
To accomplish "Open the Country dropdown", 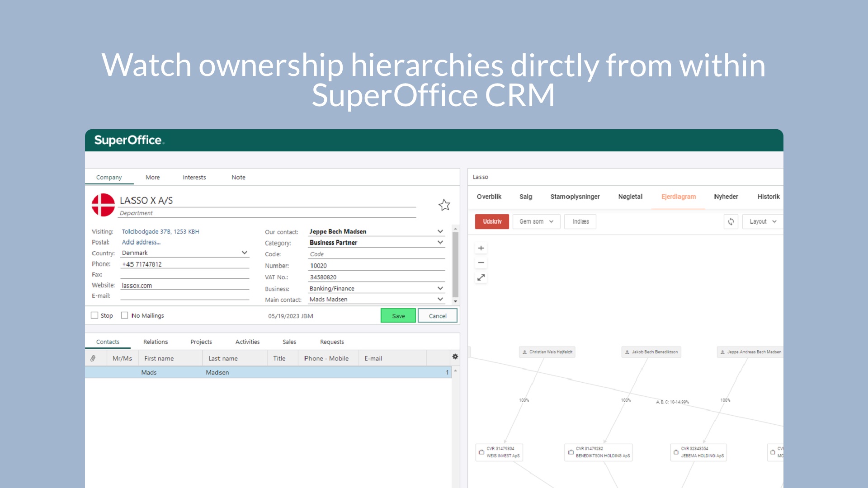I will point(245,253).
